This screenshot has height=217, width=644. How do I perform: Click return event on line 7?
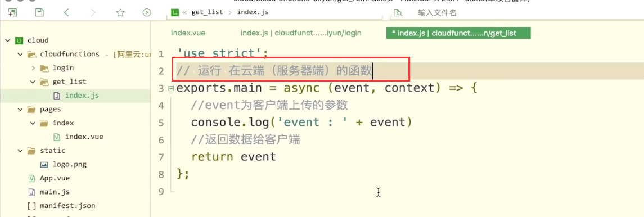tap(233, 157)
